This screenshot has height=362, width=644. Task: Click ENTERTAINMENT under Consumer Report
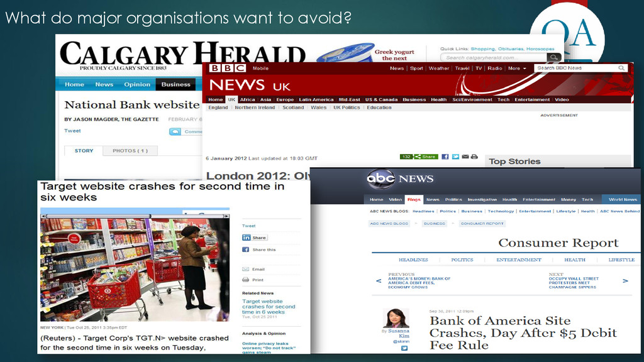(x=519, y=260)
